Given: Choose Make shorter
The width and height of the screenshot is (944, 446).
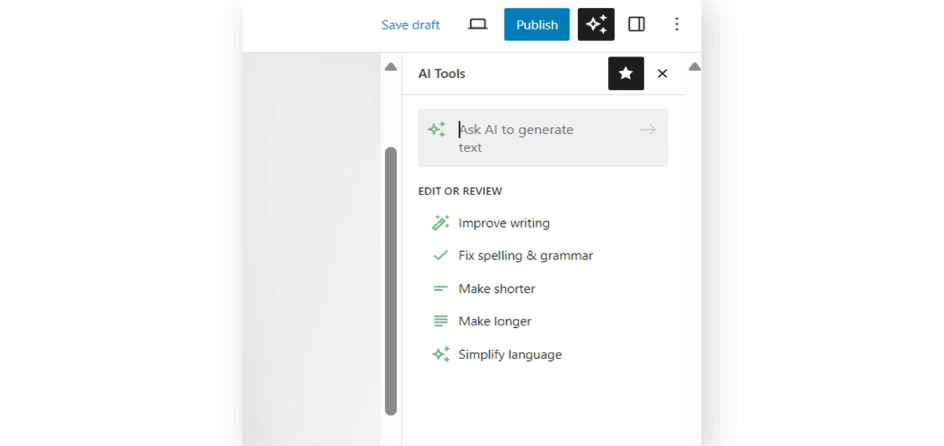Looking at the screenshot, I should coord(497,289).
